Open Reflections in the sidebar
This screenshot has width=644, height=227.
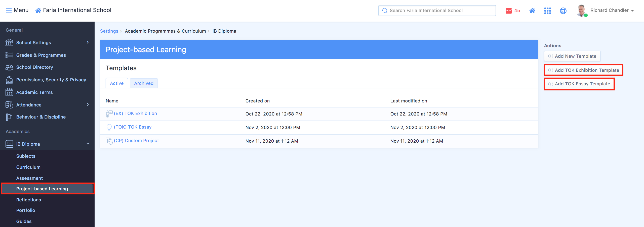28,200
